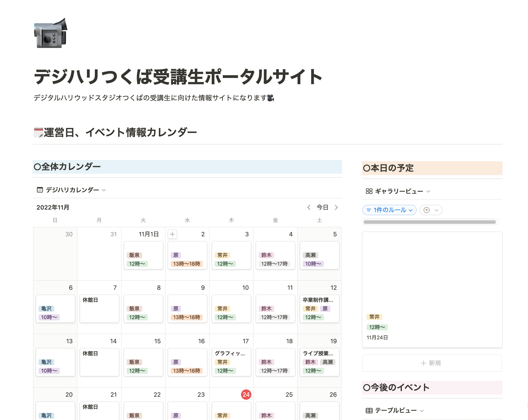Click the 土 weekday column header
Image resolution: width=528 pixels, height=420 pixels.
[x=319, y=220]
